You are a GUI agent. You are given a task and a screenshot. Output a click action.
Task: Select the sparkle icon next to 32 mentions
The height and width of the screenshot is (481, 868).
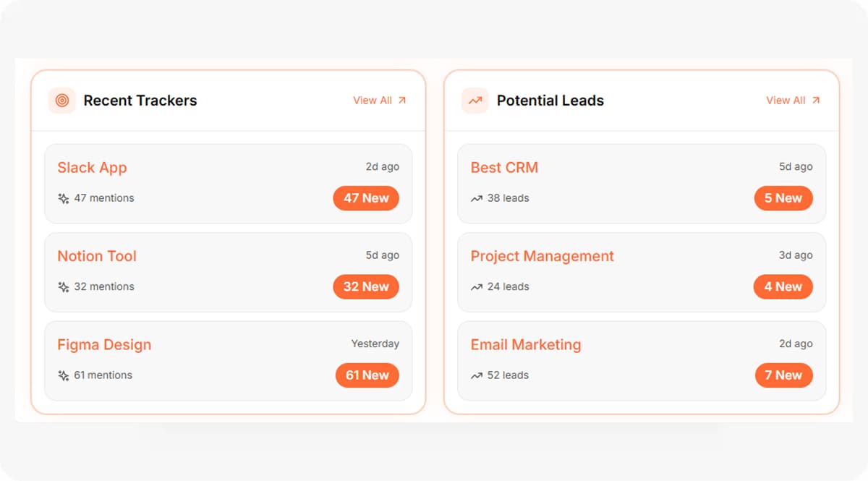tap(64, 286)
